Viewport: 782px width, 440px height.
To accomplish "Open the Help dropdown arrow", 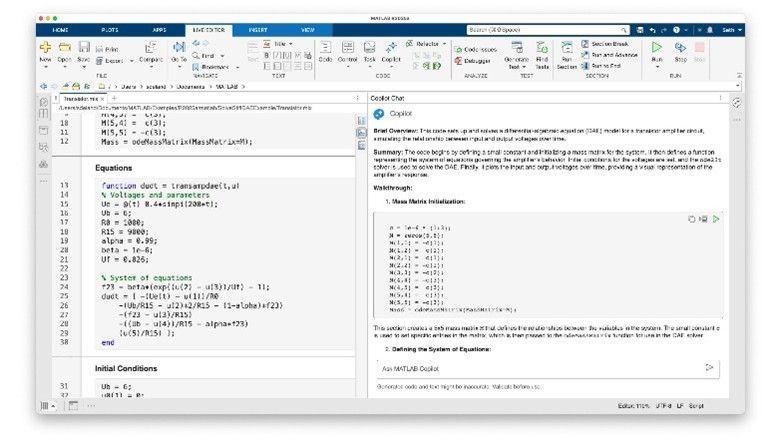I will (686, 30).
